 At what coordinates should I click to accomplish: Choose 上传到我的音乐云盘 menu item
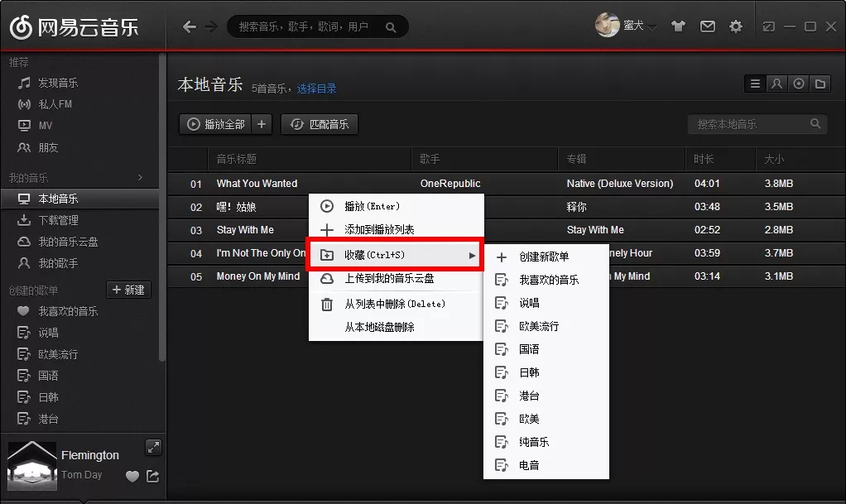(396, 278)
